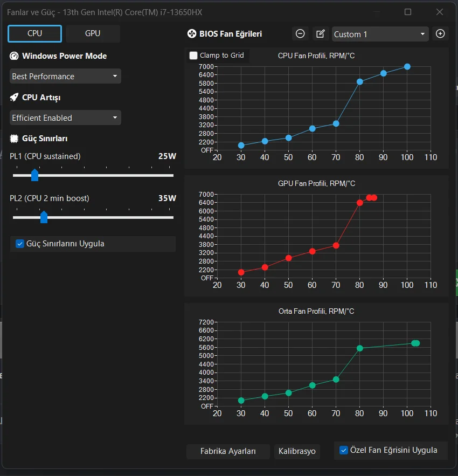
Task: Select the CPU fan curve point at 80°C
Action: click(x=359, y=81)
